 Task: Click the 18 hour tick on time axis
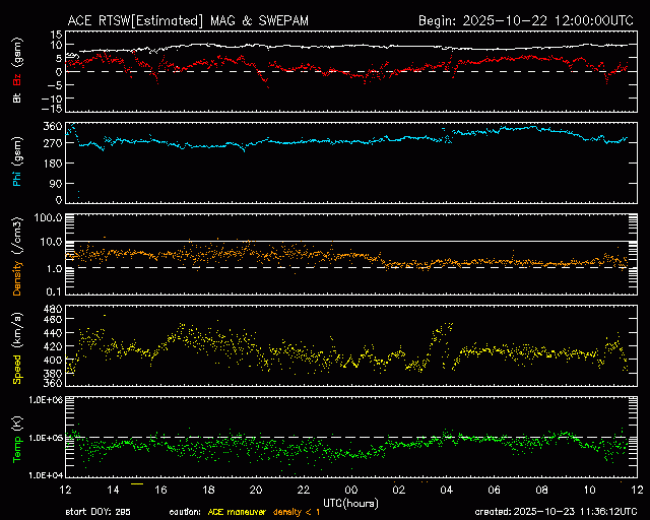pos(208,490)
